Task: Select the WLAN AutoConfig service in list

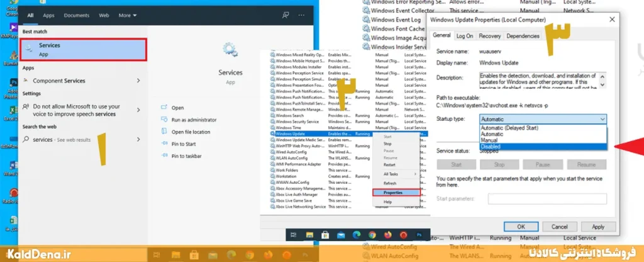Action: 321,158
